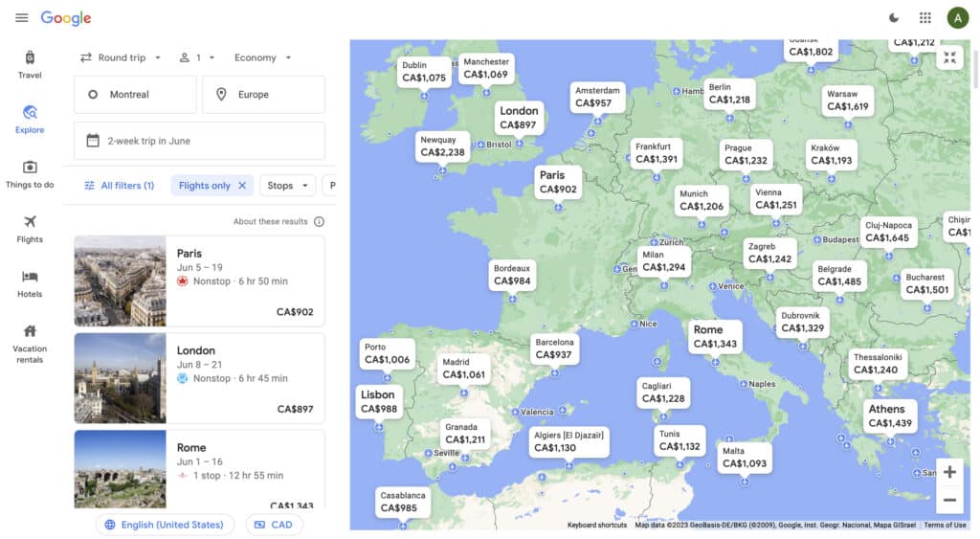Zoom in on the map
Screen dimensions: 980x539
point(949,472)
